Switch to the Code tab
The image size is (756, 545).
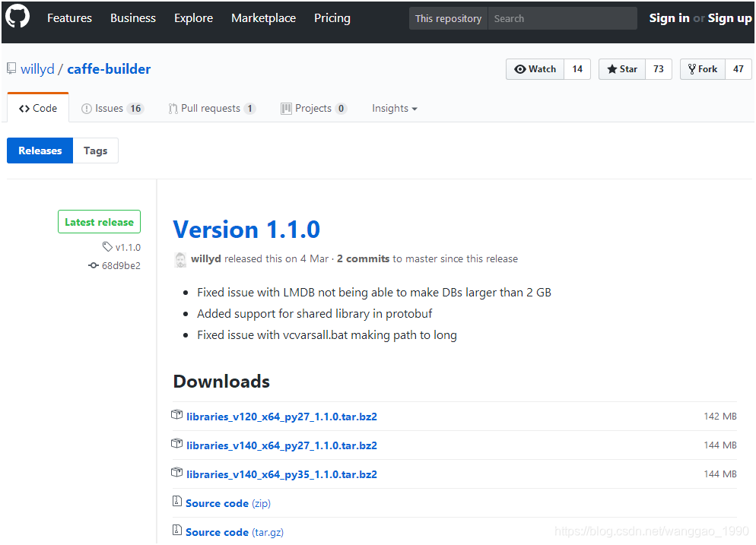(x=38, y=109)
